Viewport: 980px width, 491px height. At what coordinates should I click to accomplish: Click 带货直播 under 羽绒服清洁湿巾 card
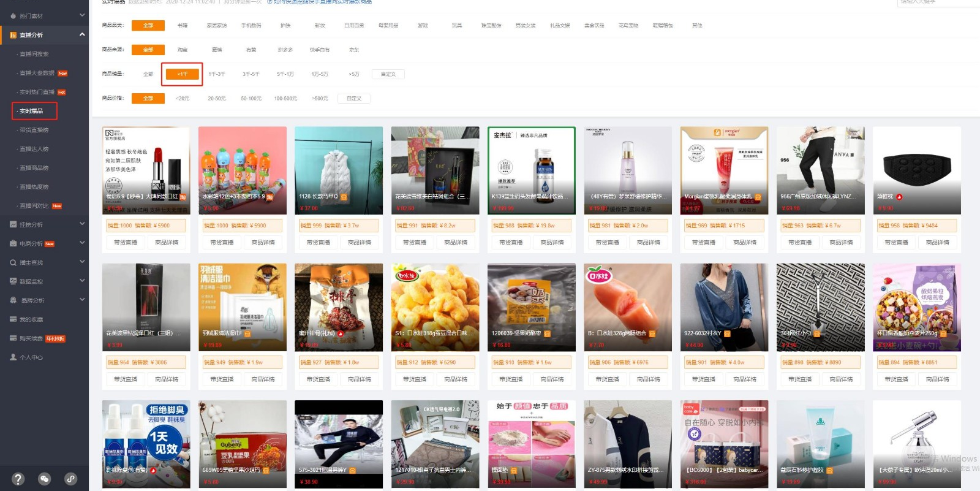(x=222, y=379)
